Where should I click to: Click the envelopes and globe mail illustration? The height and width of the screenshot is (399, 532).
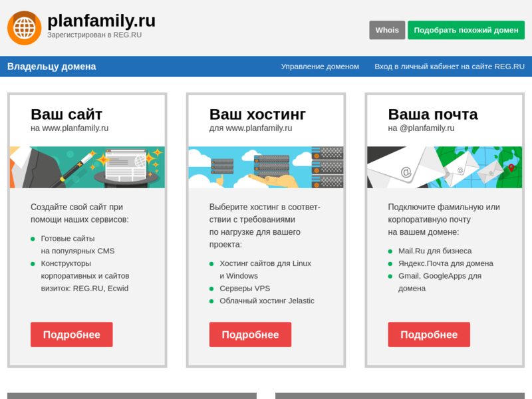[444, 168]
